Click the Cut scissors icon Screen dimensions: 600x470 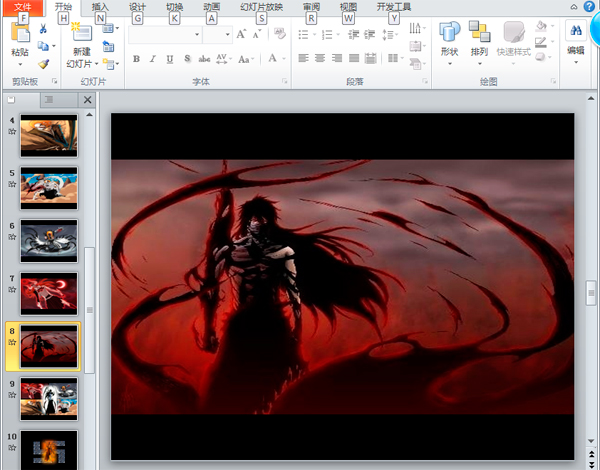(x=43, y=29)
